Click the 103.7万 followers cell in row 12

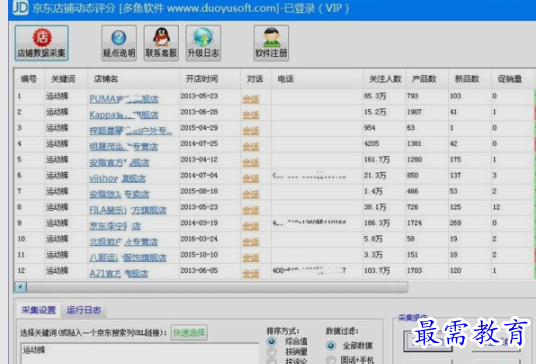377,270
